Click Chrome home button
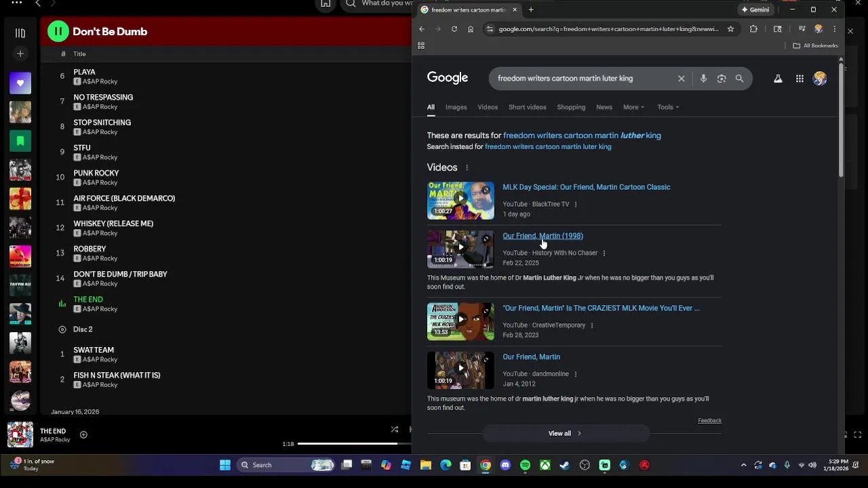868x488 pixels. click(x=471, y=29)
